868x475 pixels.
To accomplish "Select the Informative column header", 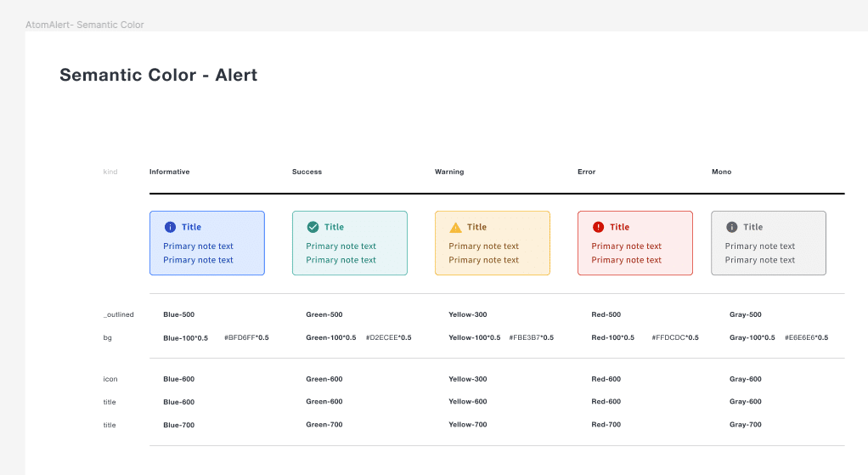I will click(169, 172).
